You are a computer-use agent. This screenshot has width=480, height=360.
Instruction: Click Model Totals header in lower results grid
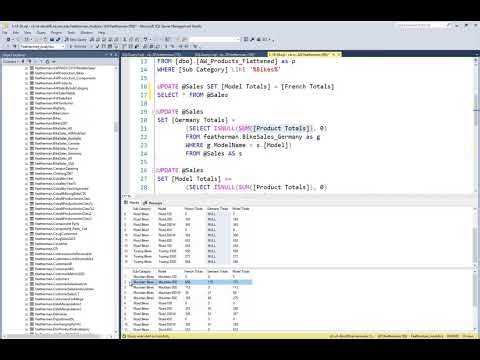point(241,271)
